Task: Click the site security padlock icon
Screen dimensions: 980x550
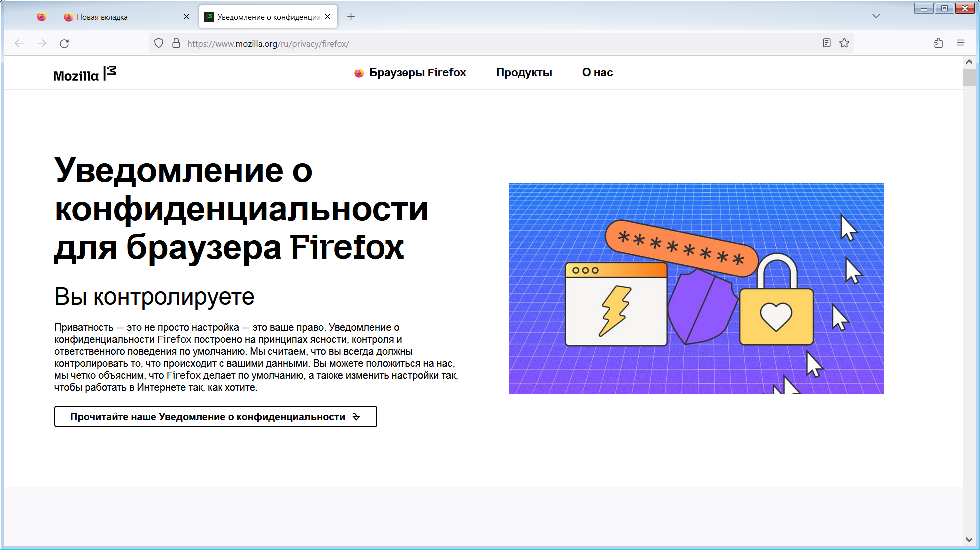Action: point(176,43)
